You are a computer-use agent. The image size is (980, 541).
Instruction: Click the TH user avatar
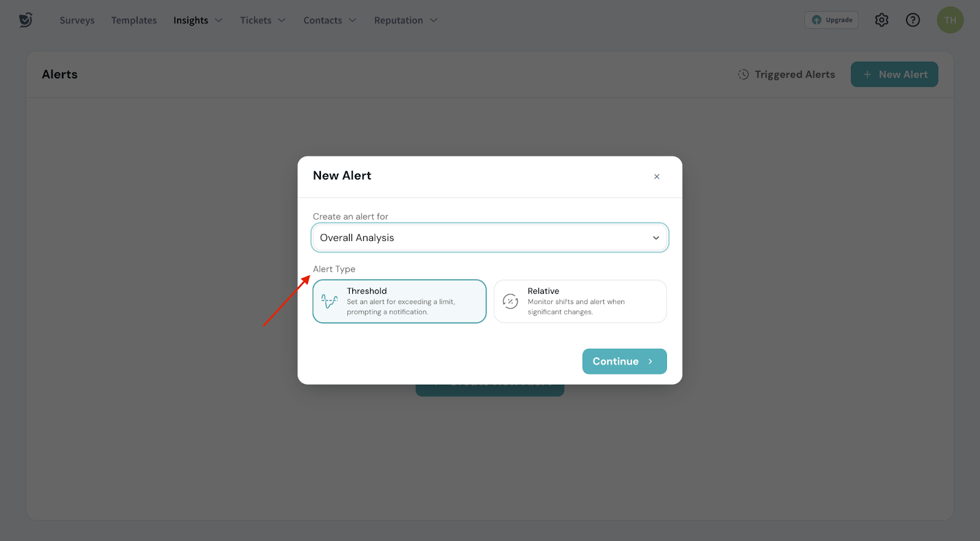pyautogui.click(x=950, y=20)
